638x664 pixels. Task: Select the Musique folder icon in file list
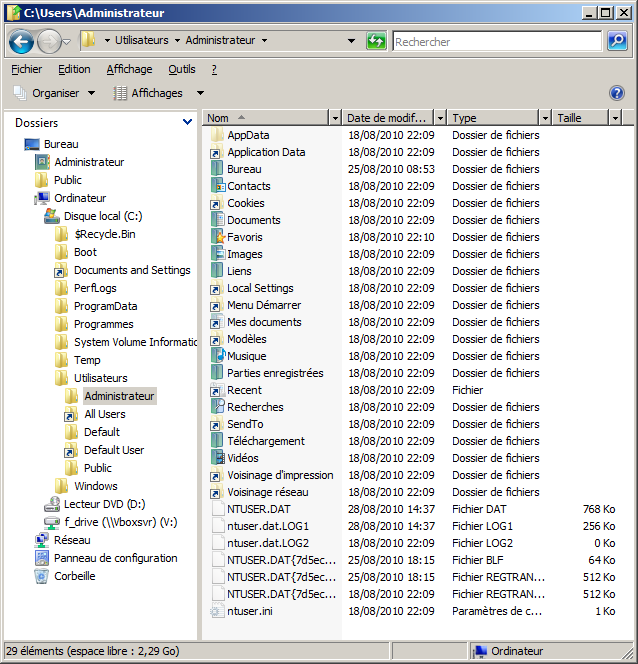tap(218, 356)
